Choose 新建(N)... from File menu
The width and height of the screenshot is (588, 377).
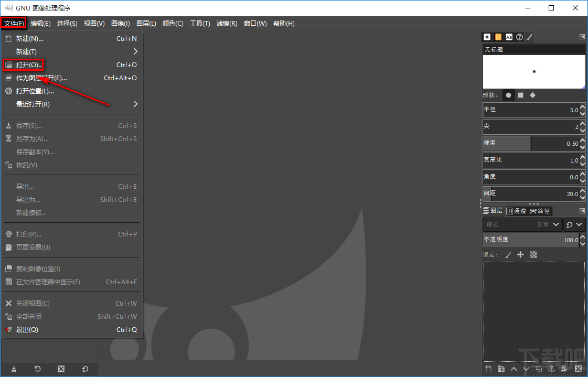tap(72, 39)
